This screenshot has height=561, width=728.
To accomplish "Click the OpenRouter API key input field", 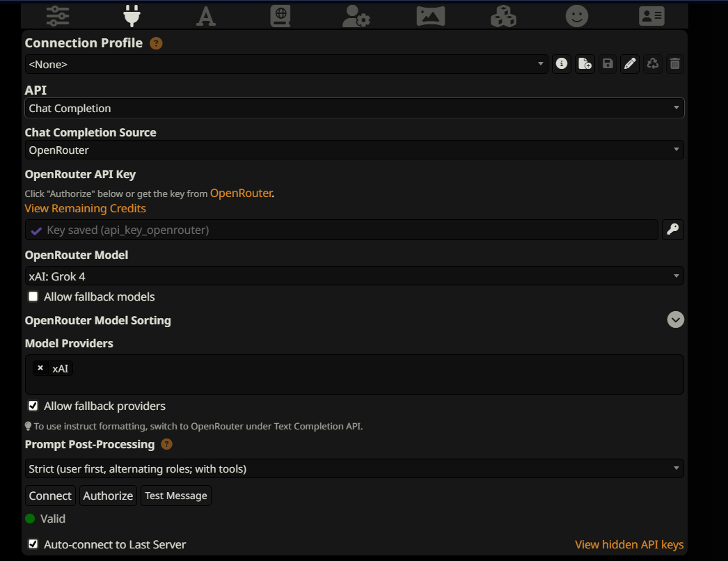I will pos(342,230).
